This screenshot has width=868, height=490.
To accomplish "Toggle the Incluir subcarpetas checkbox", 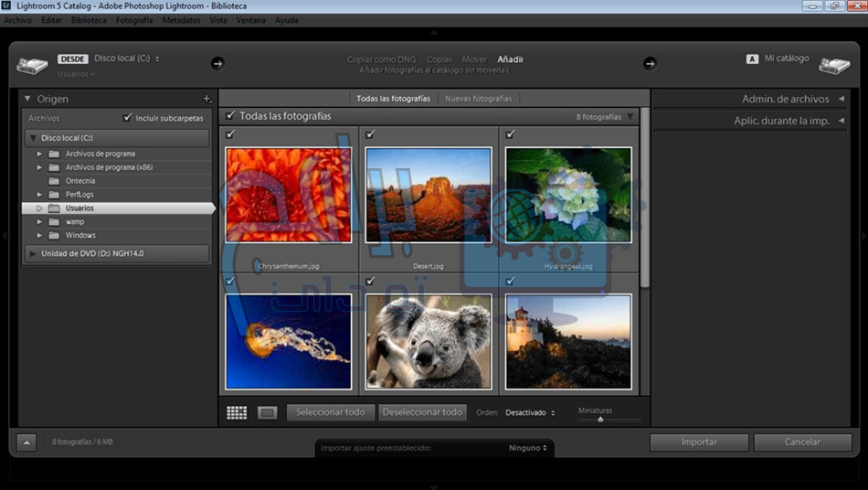I will point(128,118).
